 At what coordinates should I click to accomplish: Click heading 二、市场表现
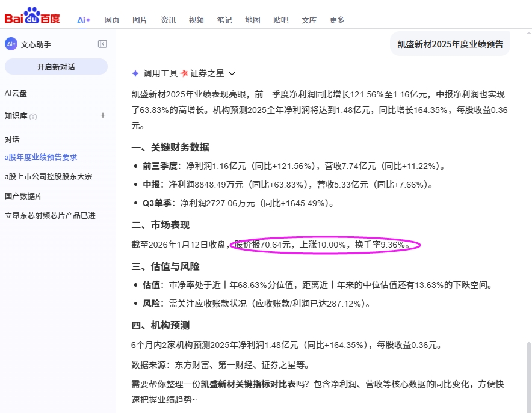[x=161, y=225]
